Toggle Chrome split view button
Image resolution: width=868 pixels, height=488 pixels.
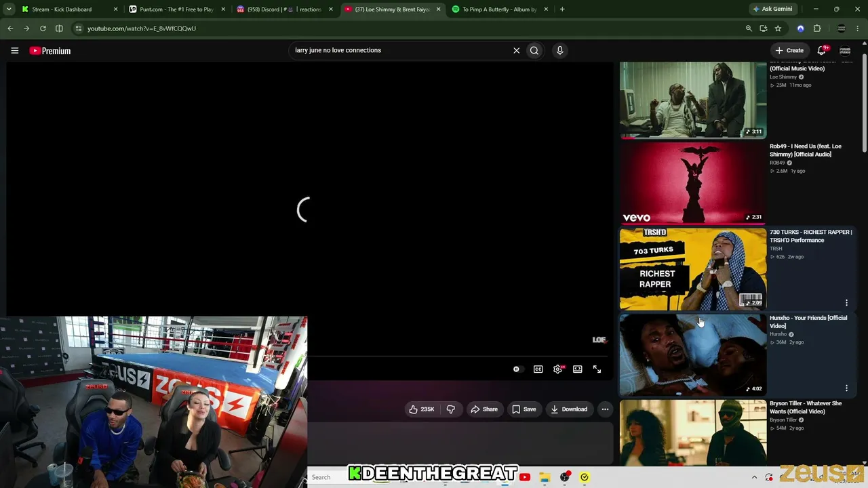point(59,28)
